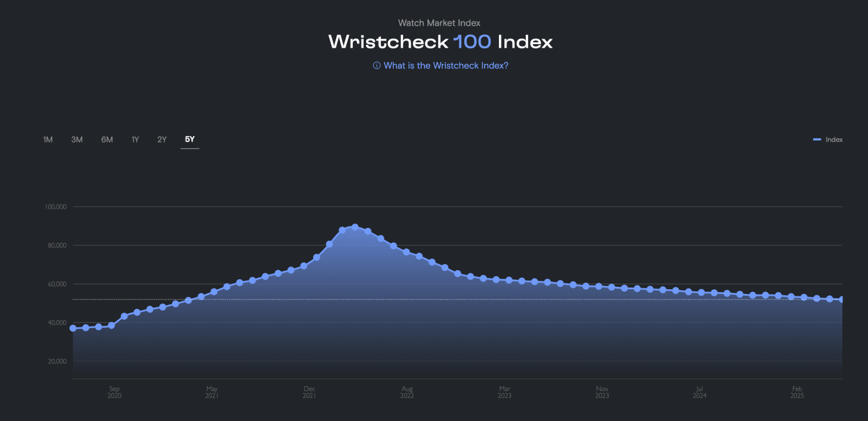868x421 pixels.
Task: Select the 1Y time range
Action: coord(135,139)
